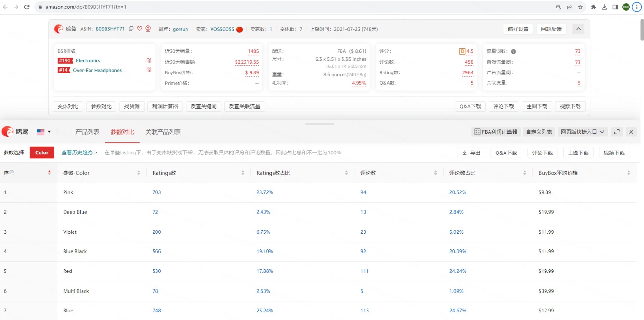Open FBA利润计算器 button
Image resolution: width=644 pixels, height=320 pixels.
(496, 132)
